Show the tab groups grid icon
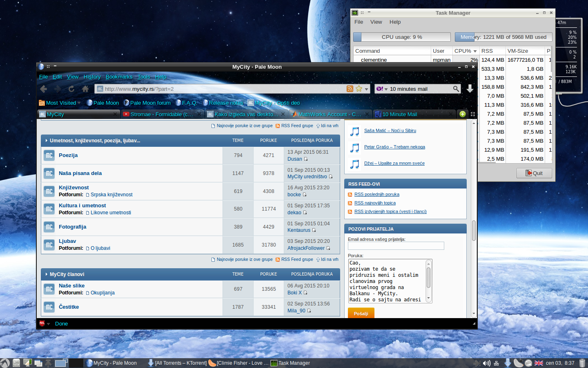 (473, 114)
